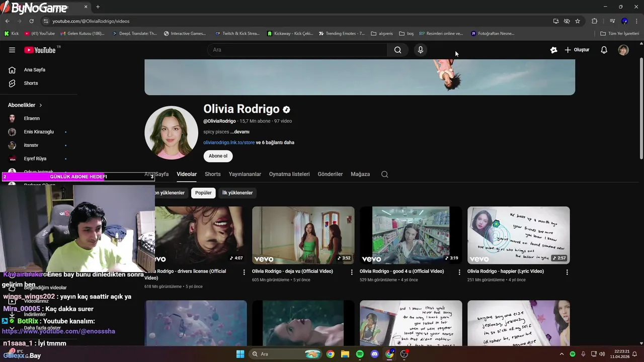Viewport: 644px width, 362px height.
Task: Open the alışveriş bookmark folder
Action: 382,34
